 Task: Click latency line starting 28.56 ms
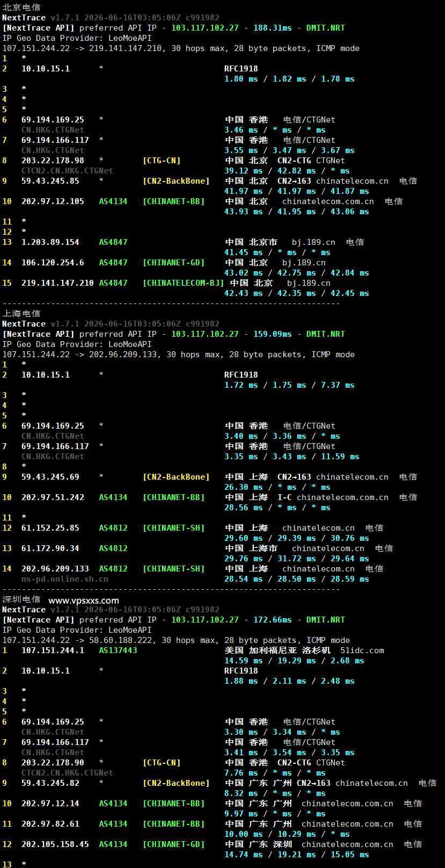(278, 508)
